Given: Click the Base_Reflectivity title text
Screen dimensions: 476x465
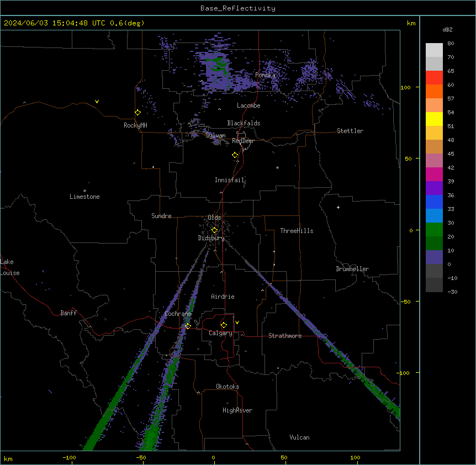Looking at the screenshot, I should click(x=238, y=8).
